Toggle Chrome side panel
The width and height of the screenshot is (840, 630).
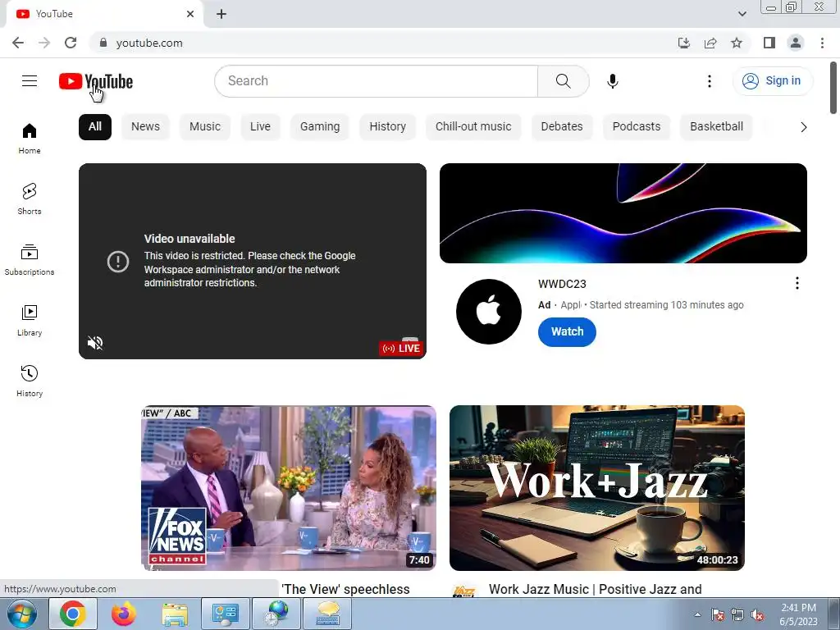769,43
